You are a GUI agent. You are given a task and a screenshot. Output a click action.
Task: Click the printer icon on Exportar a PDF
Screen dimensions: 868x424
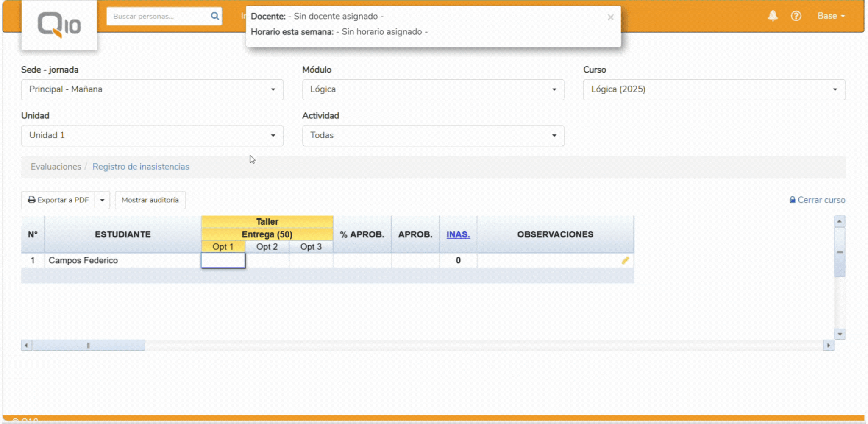(x=32, y=200)
